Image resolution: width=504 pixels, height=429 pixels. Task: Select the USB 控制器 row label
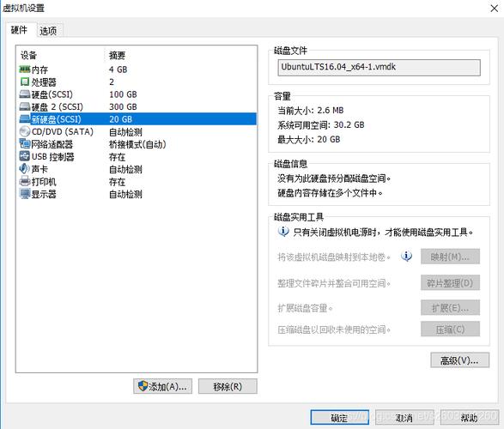point(53,157)
